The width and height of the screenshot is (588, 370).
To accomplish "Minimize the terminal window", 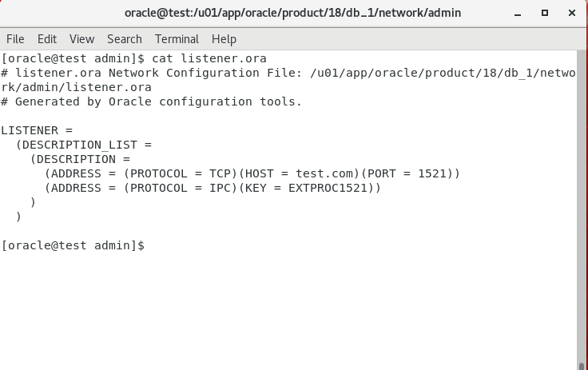I will coord(518,13).
